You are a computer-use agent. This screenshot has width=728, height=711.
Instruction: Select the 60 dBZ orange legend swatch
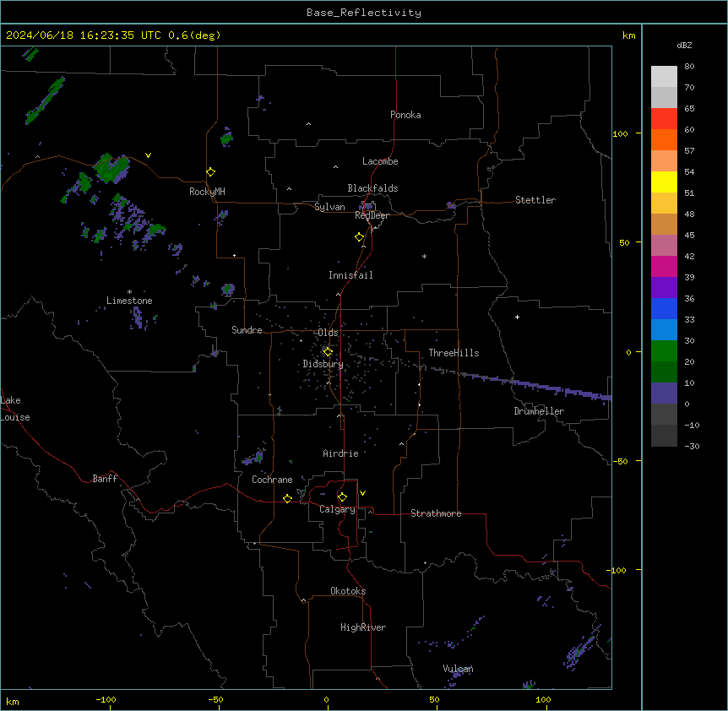664,139
